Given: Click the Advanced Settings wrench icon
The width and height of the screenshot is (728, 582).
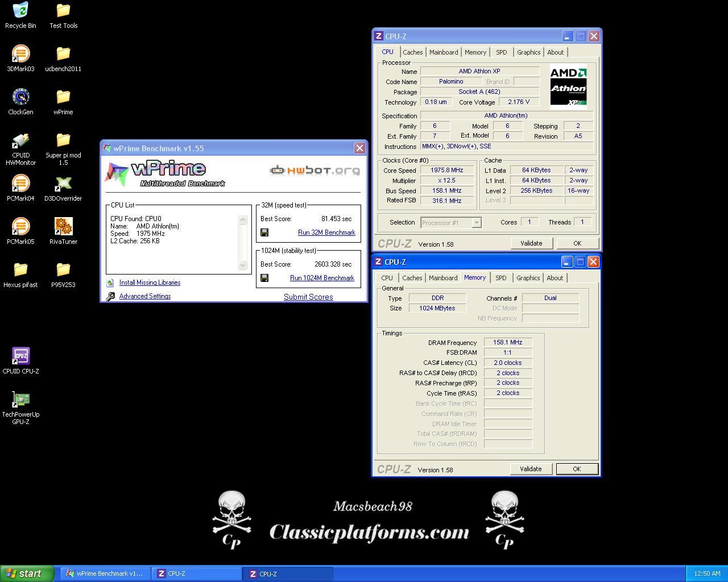Looking at the screenshot, I should (x=110, y=296).
